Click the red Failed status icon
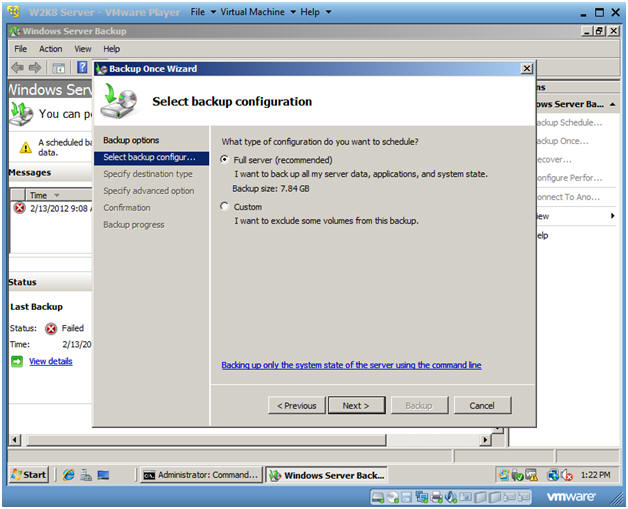This screenshot has width=628, height=509. (51, 328)
